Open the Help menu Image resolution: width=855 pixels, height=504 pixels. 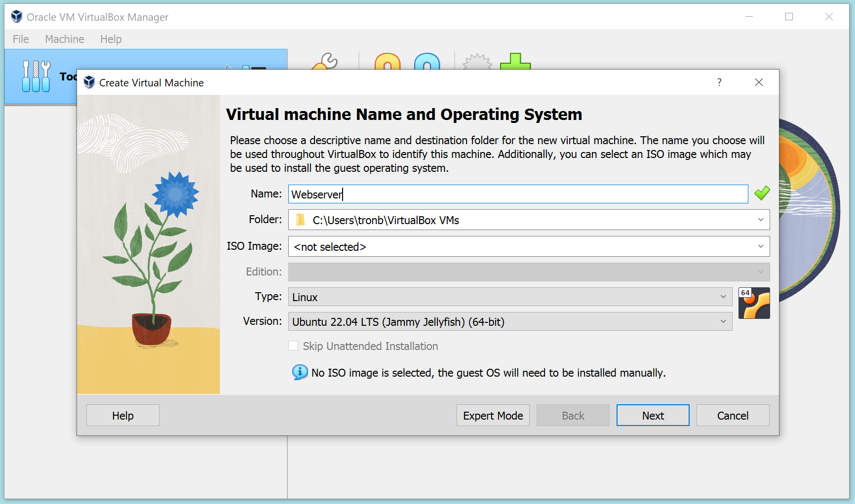[x=111, y=39]
